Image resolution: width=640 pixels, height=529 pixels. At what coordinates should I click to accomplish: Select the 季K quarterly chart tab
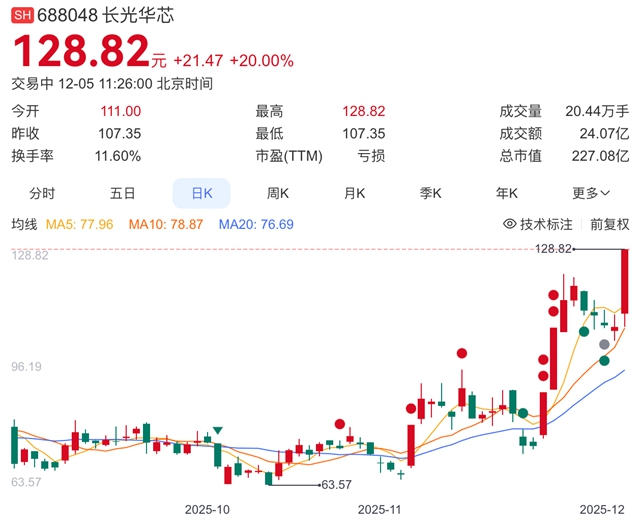pyautogui.click(x=432, y=193)
